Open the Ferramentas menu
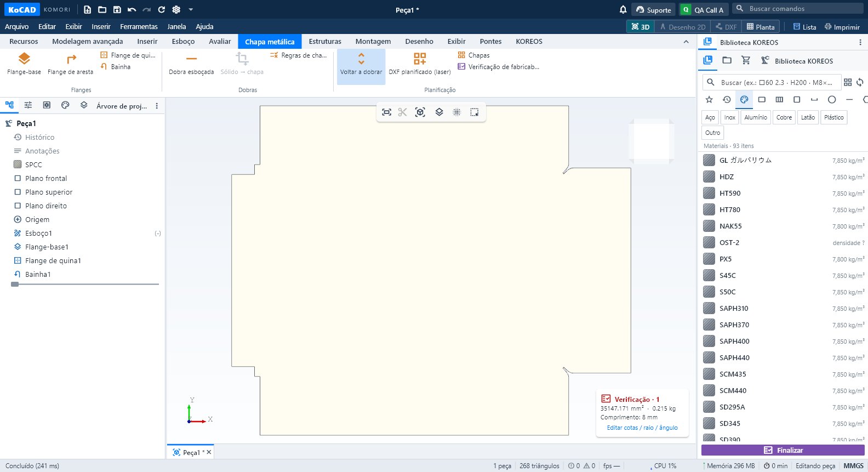 139,26
